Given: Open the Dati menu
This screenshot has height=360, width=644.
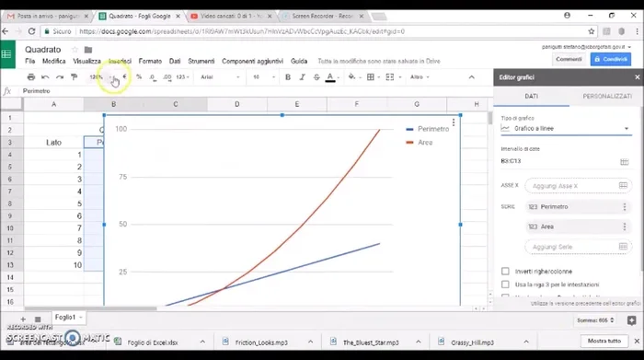Looking at the screenshot, I should 175,62.
